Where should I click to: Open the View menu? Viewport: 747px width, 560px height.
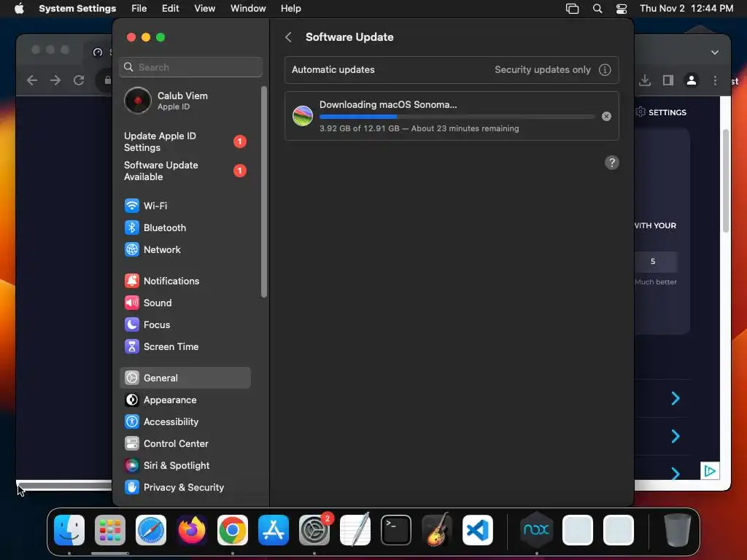pos(204,9)
